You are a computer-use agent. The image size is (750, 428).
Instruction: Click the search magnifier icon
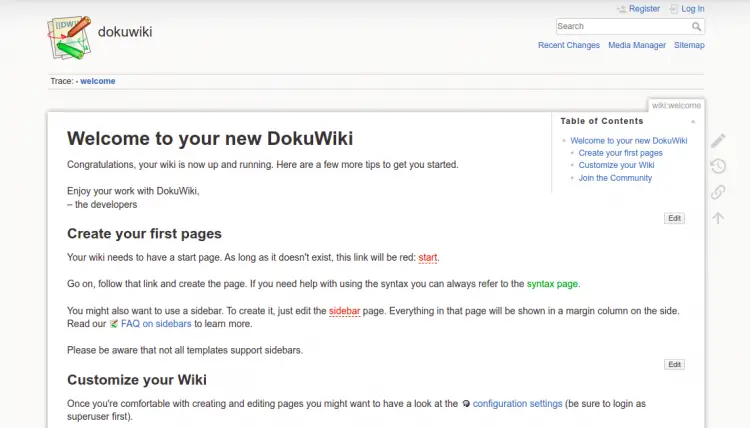tap(697, 27)
